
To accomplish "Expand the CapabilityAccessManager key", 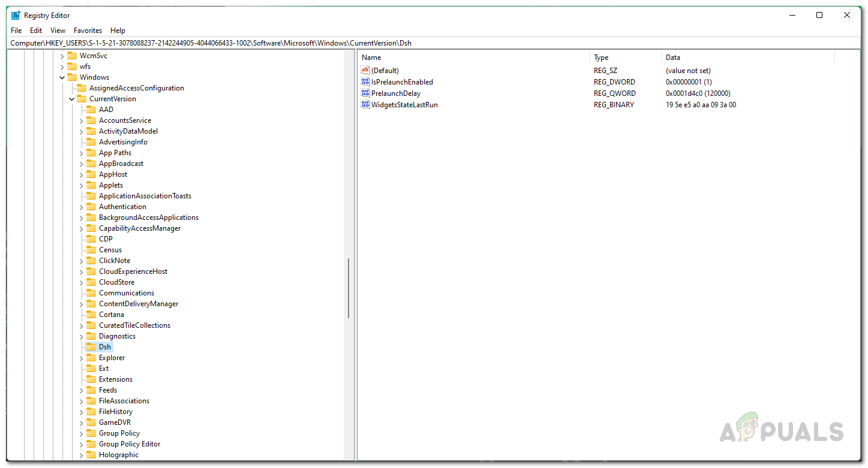I will [x=81, y=228].
